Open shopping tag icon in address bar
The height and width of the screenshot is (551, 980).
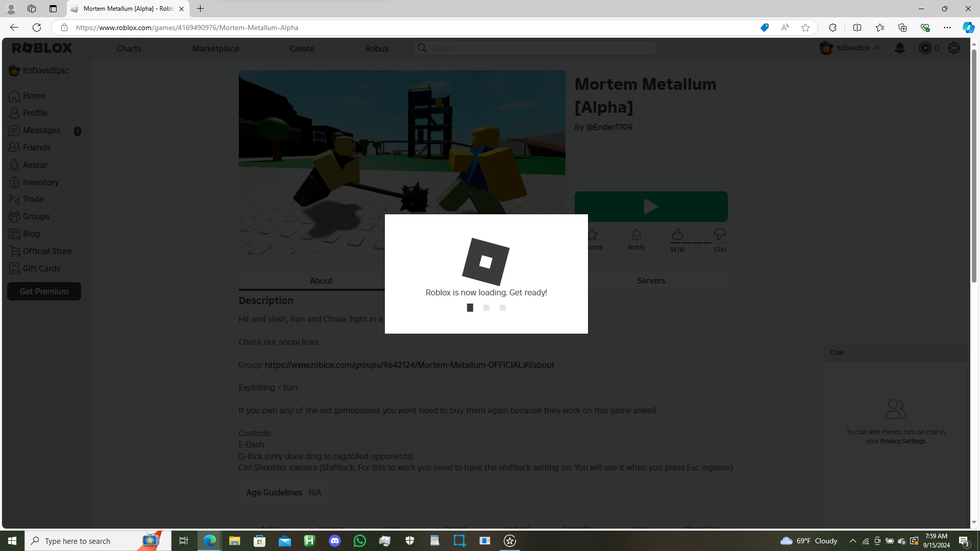[x=764, y=28]
